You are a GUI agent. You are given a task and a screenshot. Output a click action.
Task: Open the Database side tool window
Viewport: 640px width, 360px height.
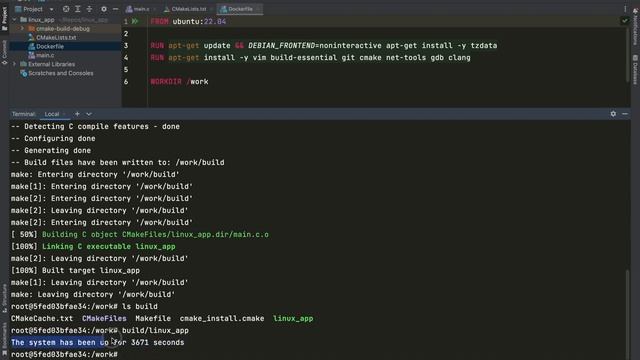click(635, 70)
